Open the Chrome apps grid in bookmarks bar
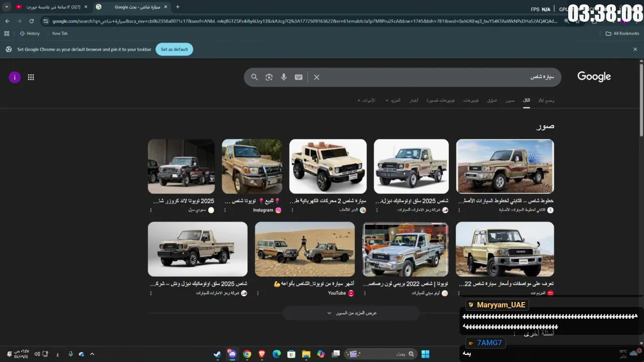 7,33
